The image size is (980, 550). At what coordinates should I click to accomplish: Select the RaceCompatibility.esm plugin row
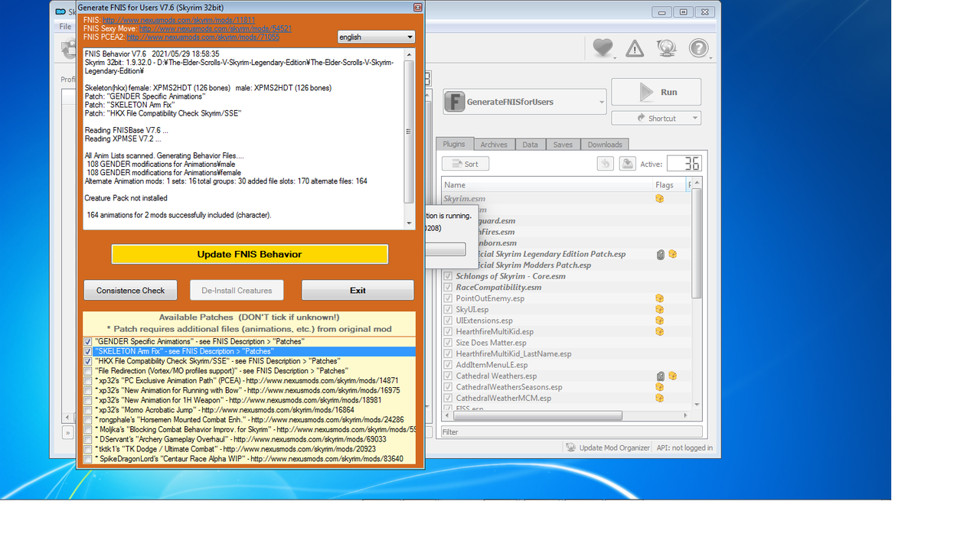coord(567,288)
